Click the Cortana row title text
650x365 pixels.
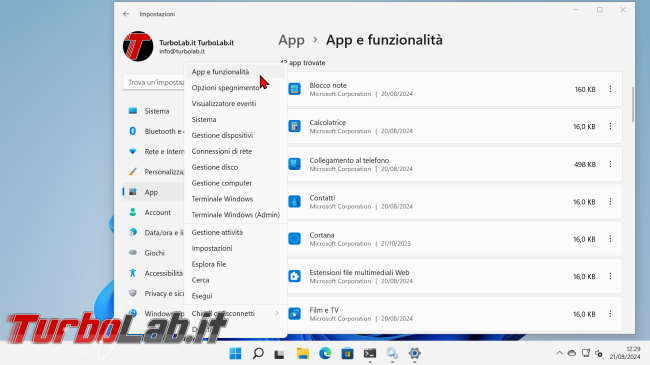(x=322, y=235)
